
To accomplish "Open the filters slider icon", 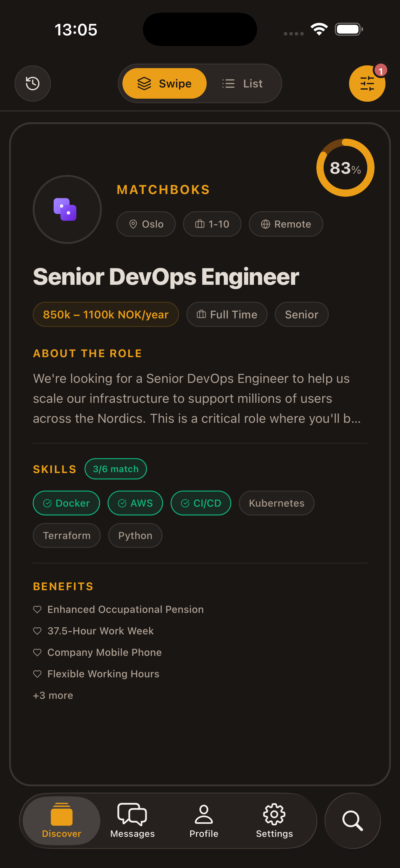I will [367, 84].
